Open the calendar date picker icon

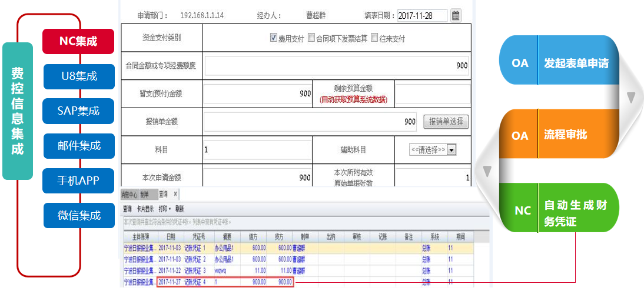click(456, 16)
